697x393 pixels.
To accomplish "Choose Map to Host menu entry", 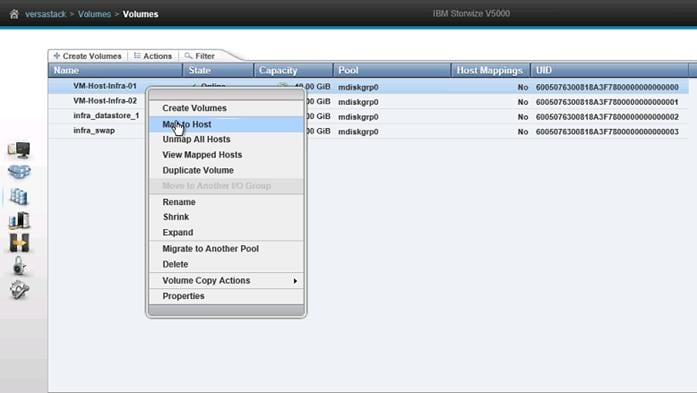I will click(x=226, y=124).
